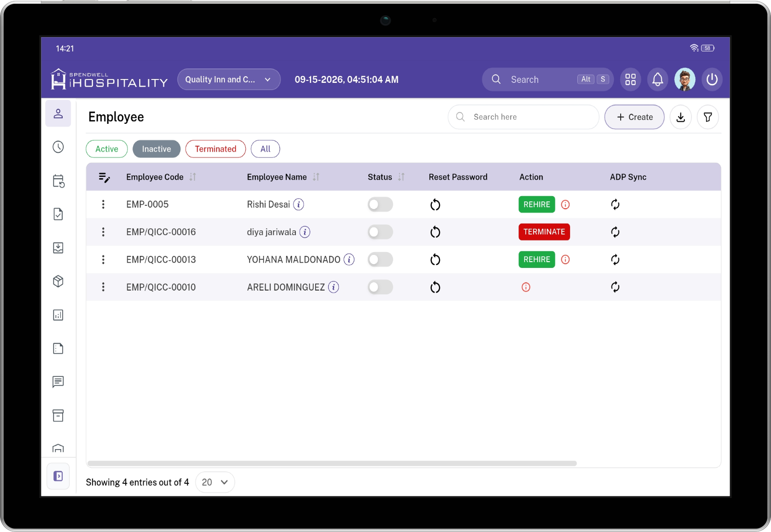
Task: Sort by Employee Name column
Action: click(x=316, y=177)
